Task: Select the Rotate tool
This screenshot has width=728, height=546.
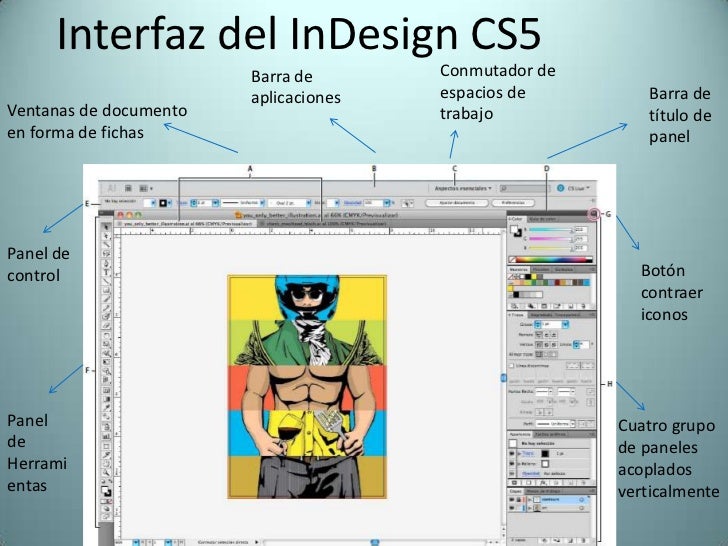Action: point(106,335)
